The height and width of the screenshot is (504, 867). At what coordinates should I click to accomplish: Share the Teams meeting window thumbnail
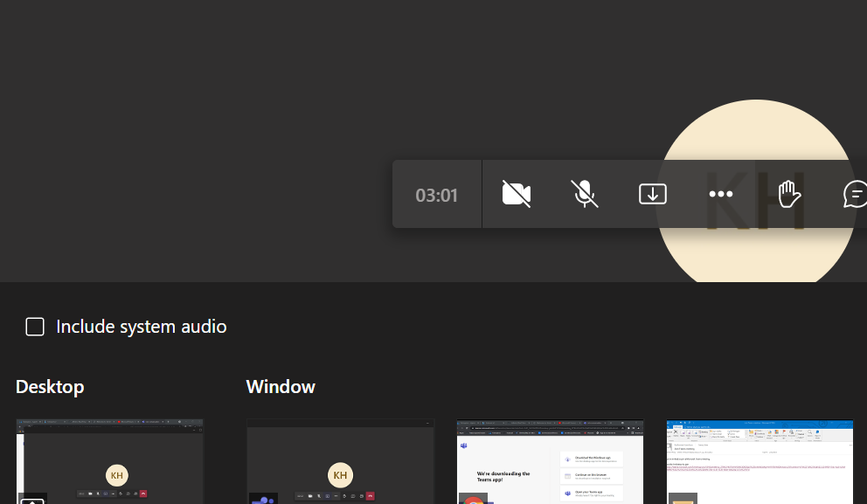(x=340, y=461)
